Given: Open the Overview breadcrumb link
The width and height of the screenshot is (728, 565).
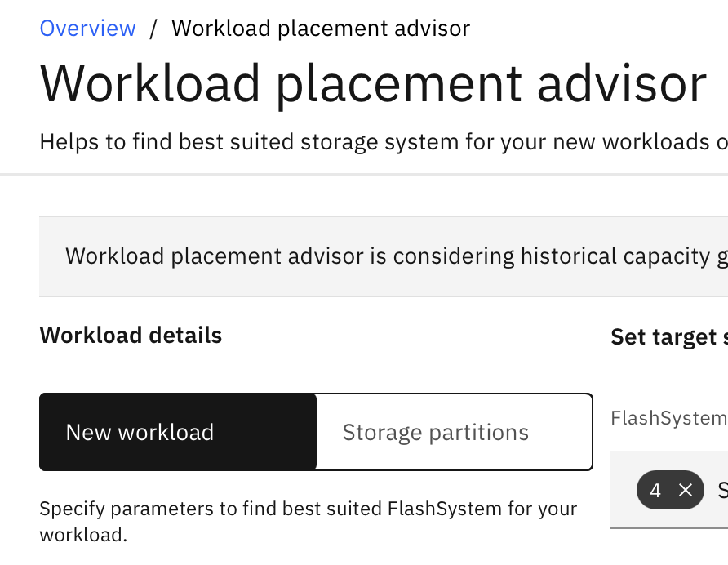Looking at the screenshot, I should point(87,29).
